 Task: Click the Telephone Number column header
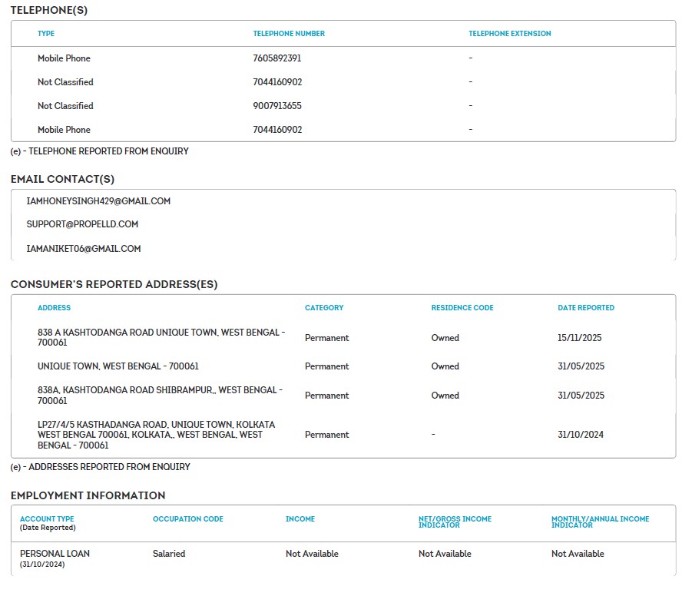pos(289,34)
